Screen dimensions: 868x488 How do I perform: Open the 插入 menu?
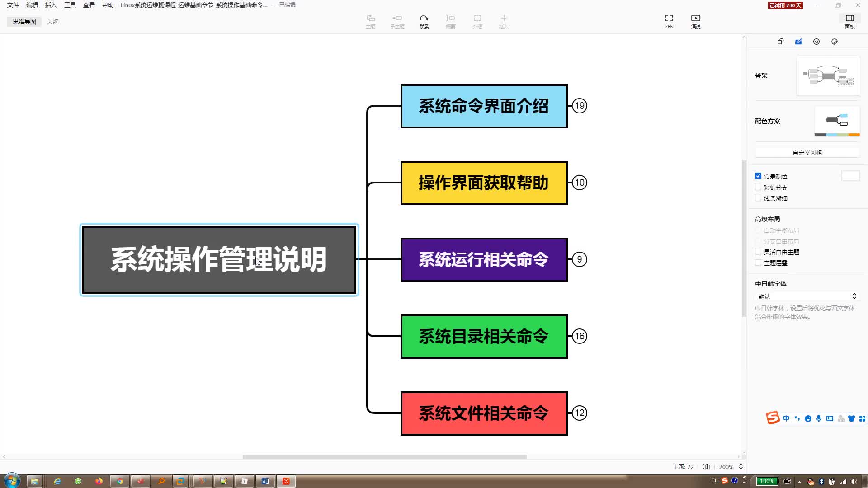pos(51,5)
